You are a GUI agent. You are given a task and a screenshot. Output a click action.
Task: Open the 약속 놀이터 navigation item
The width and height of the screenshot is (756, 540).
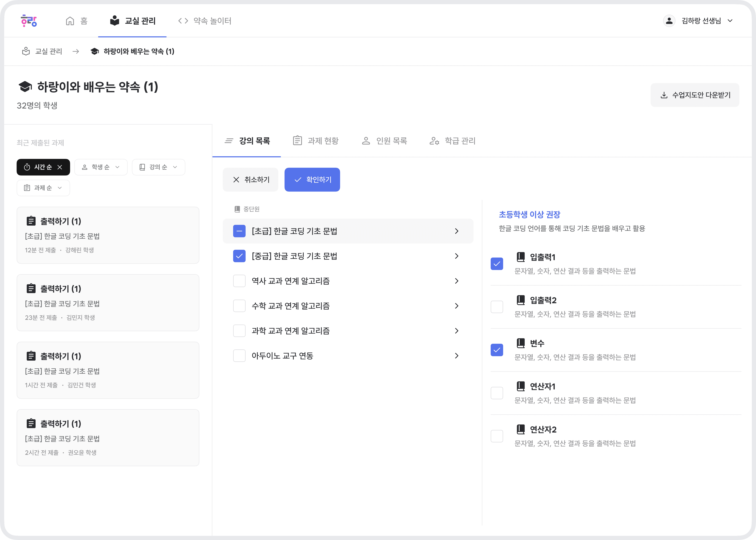(205, 21)
